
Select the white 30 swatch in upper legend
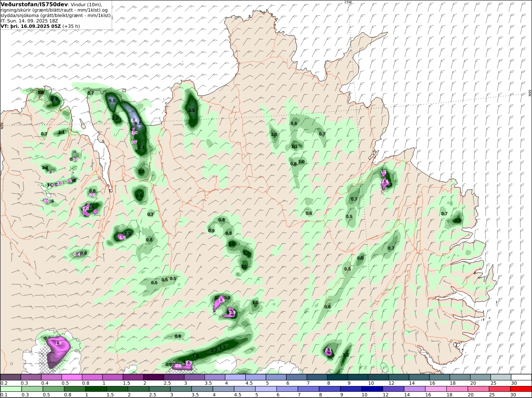click(x=522, y=377)
